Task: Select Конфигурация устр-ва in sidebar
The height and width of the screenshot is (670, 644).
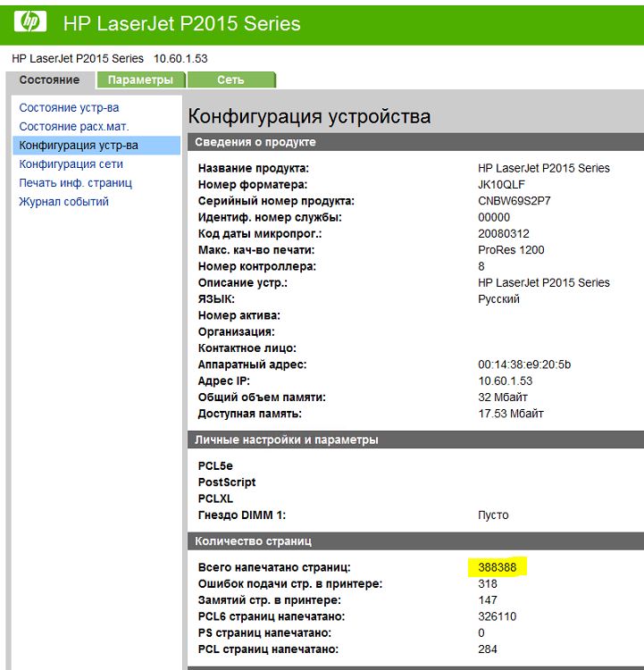Action: [96, 146]
